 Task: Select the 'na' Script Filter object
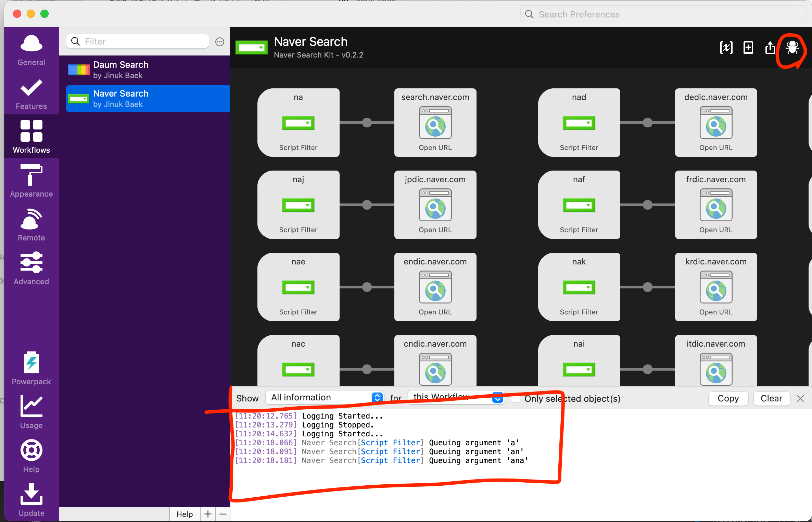(299, 123)
